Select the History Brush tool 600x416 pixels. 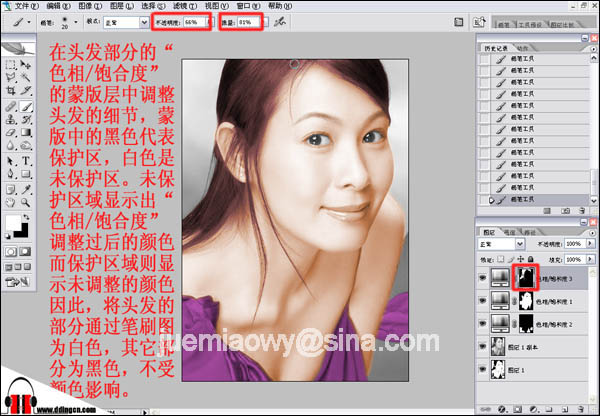click(26, 120)
